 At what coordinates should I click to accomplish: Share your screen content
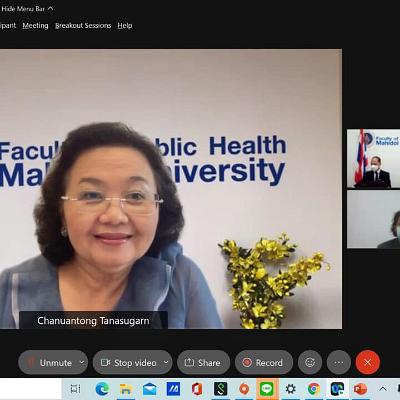tap(203, 362)
